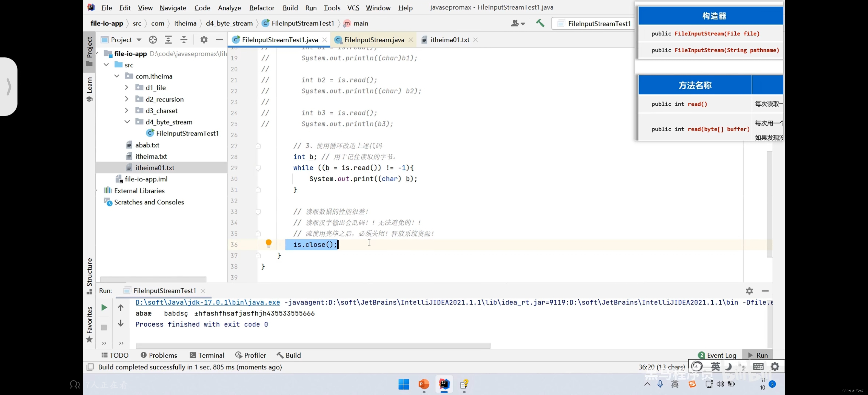Image resolution: width=868 pixels, height=395 pixels.
Task: Open the Event Log
Action: tap(717, 355)
